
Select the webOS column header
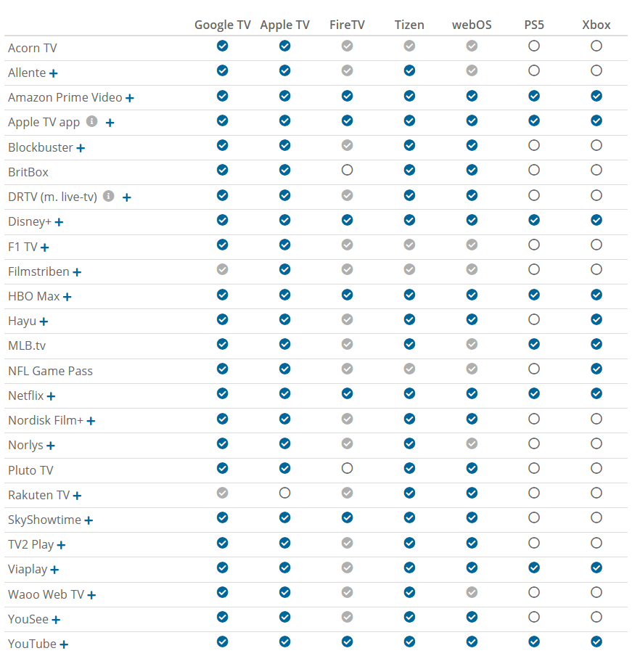point(472,25)
